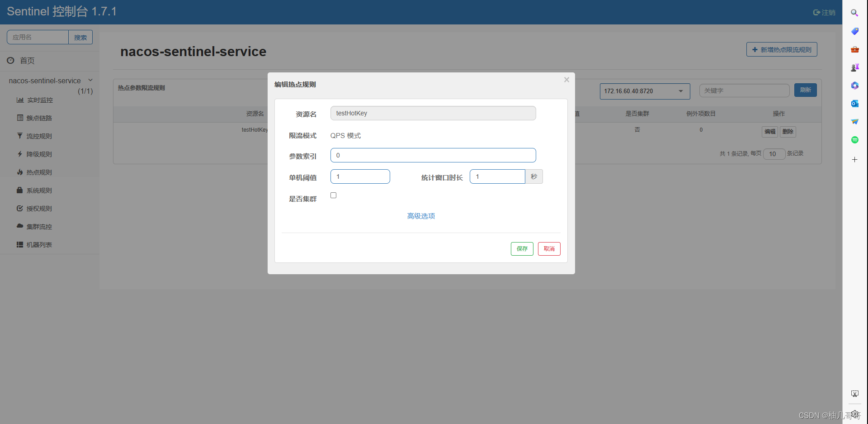Click the logout icon next to 注销
868x424 pixels.
[x=816, y=13]
